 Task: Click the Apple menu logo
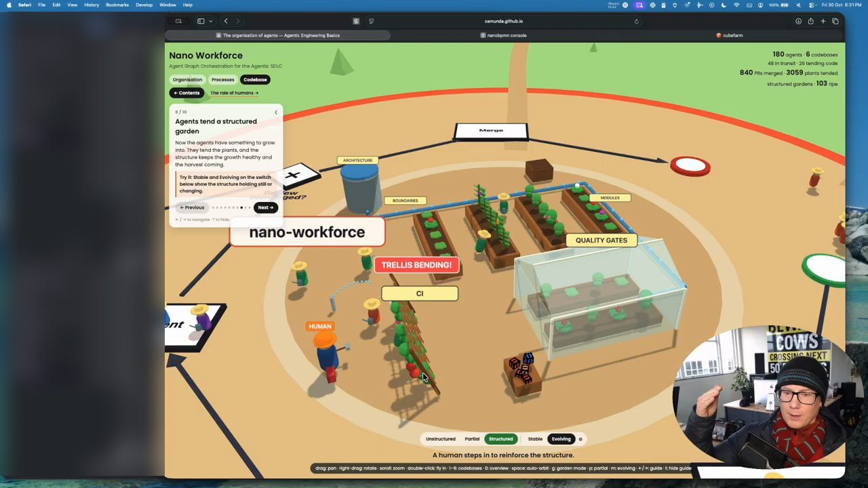coord(9,5)
